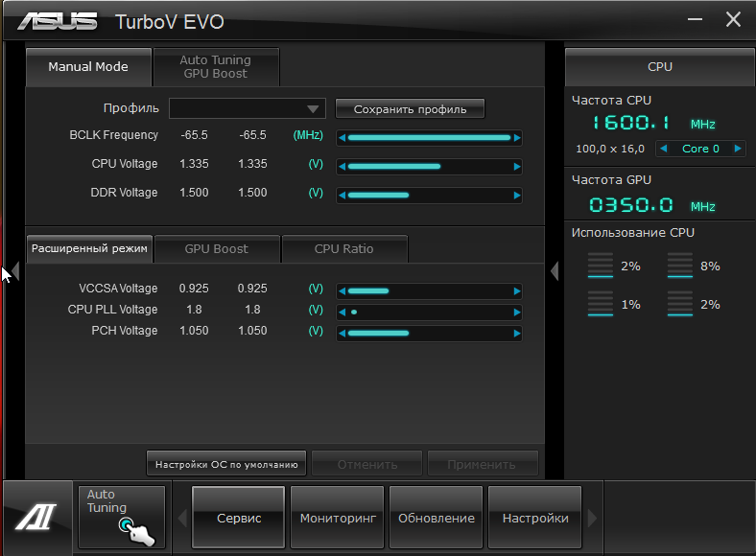Click Настройки ОС по умолчанию button
The height and width of the screenshot is (556, 756).
(226, 464)
